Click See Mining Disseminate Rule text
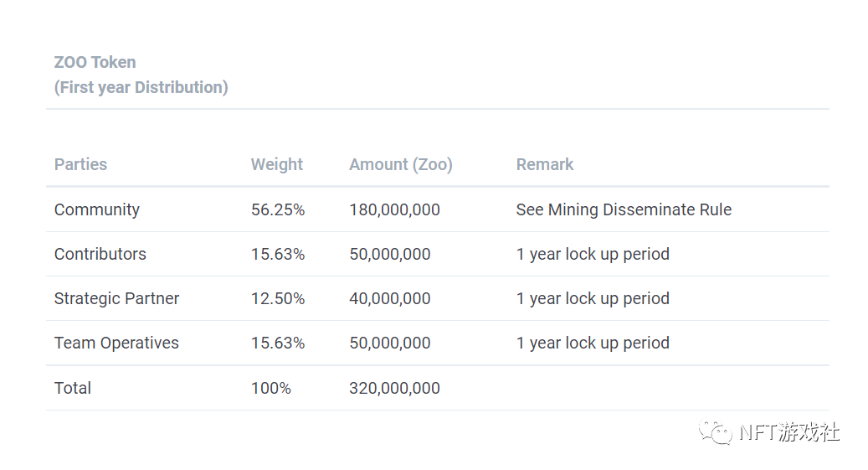Viewport: 868px width, 470px height. coord(623,209)
